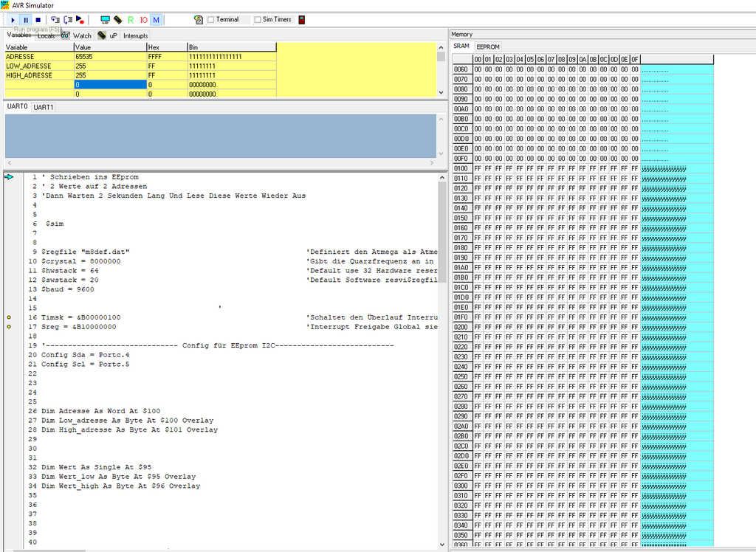Click the Step Into code icon
The width and height of the screenshot is (756, 552).
(x=55, y=20)
